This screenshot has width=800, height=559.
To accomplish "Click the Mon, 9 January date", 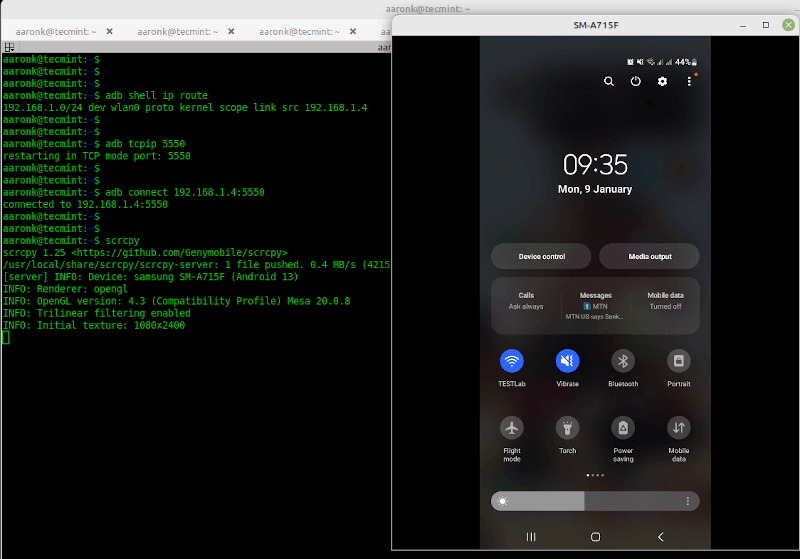I will click(x=595, y=189).
